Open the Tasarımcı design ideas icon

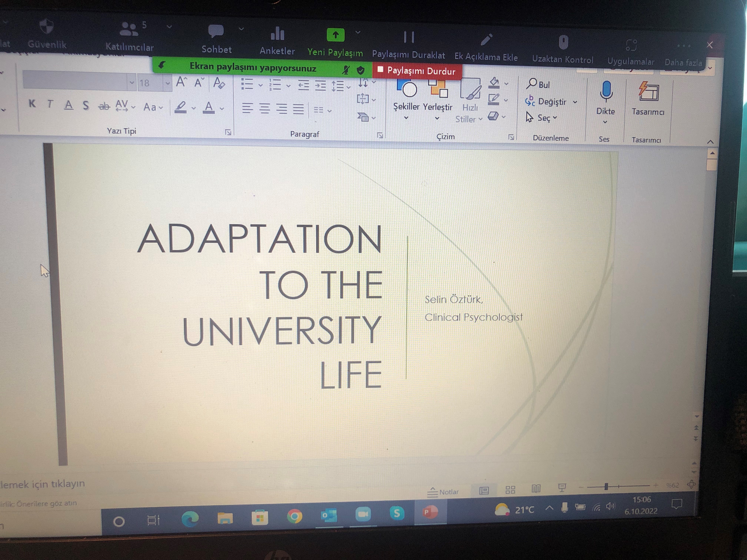coord(648,92)
